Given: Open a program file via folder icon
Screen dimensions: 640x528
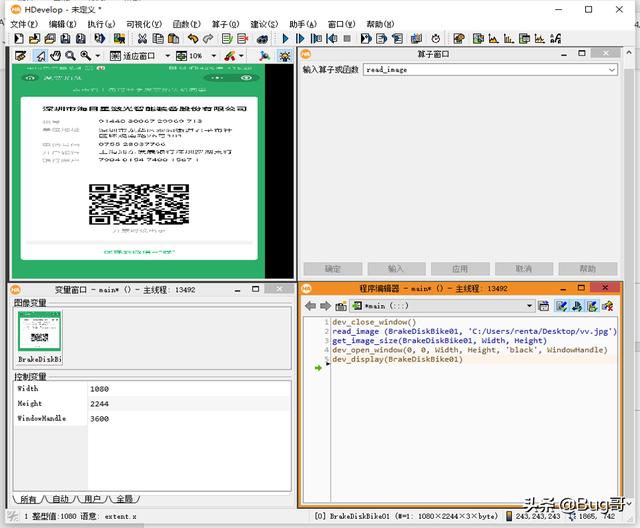Looking at the screenshot, I should tap(35, 39).
